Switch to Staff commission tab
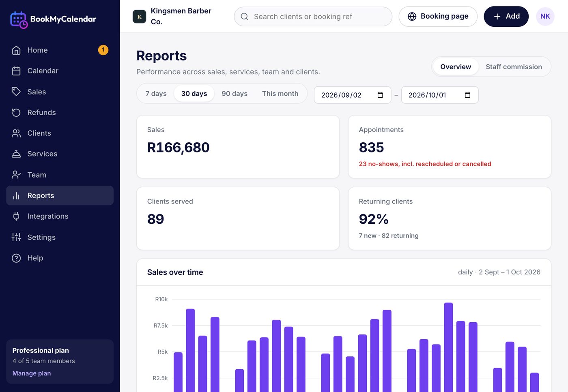Viewport: 568px width, 392px height. [514, 67]
